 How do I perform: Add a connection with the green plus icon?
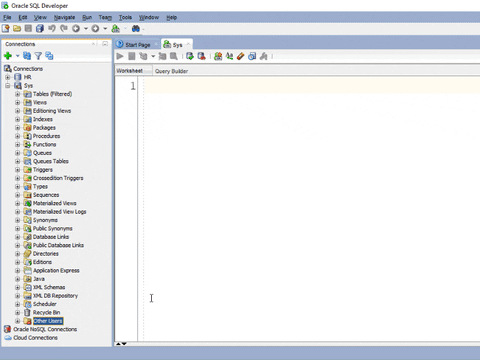point(8,56)
